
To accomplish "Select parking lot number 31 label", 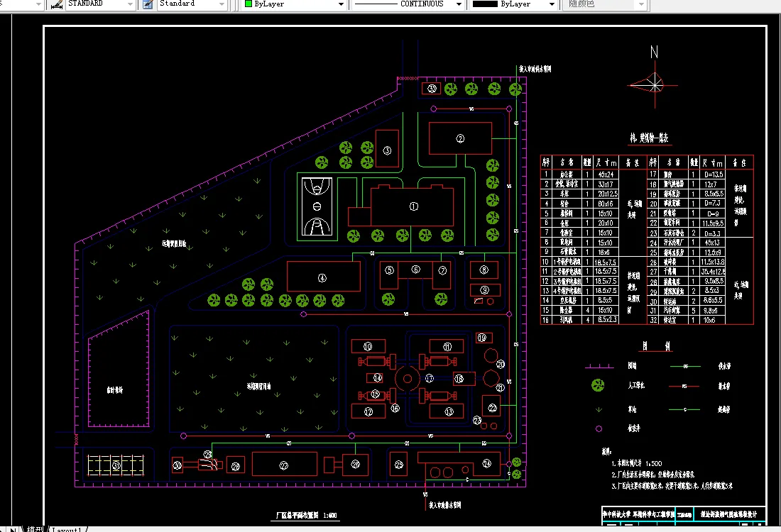I will click(116, 466).
